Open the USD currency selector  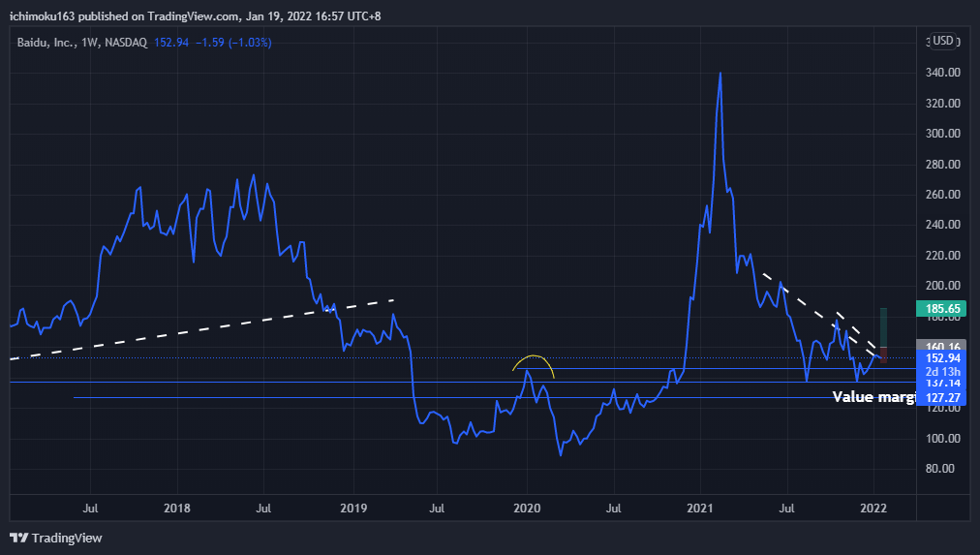coord(943,42)
